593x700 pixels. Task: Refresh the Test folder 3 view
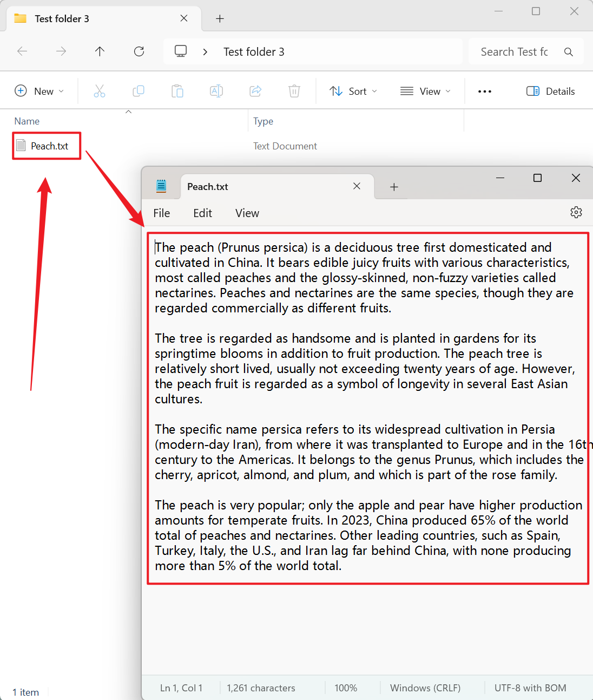click(139, 51)
